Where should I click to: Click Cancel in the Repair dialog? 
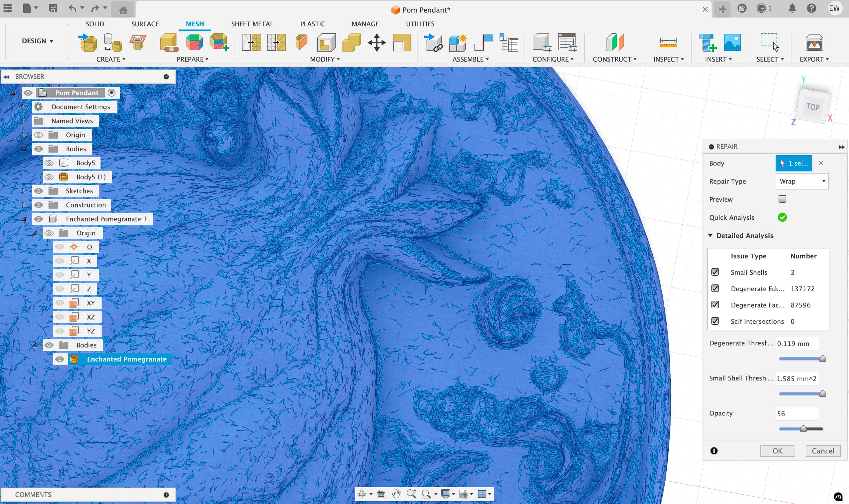tap(822, 451)
